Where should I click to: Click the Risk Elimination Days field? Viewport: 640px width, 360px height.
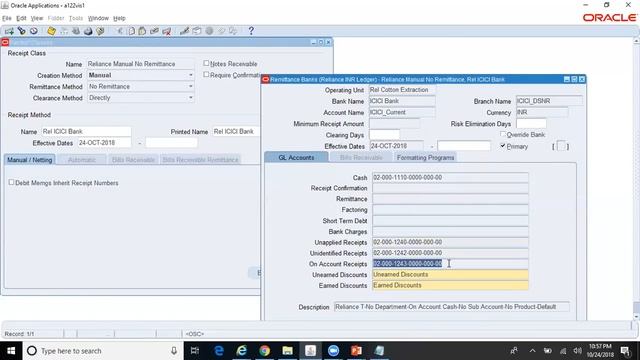click(531, 123)
